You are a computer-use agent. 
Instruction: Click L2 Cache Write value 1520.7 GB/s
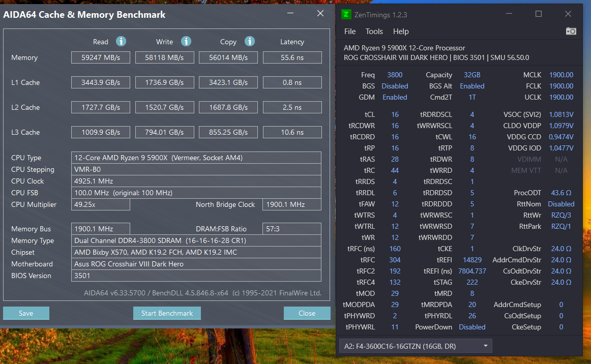point(164,107)
